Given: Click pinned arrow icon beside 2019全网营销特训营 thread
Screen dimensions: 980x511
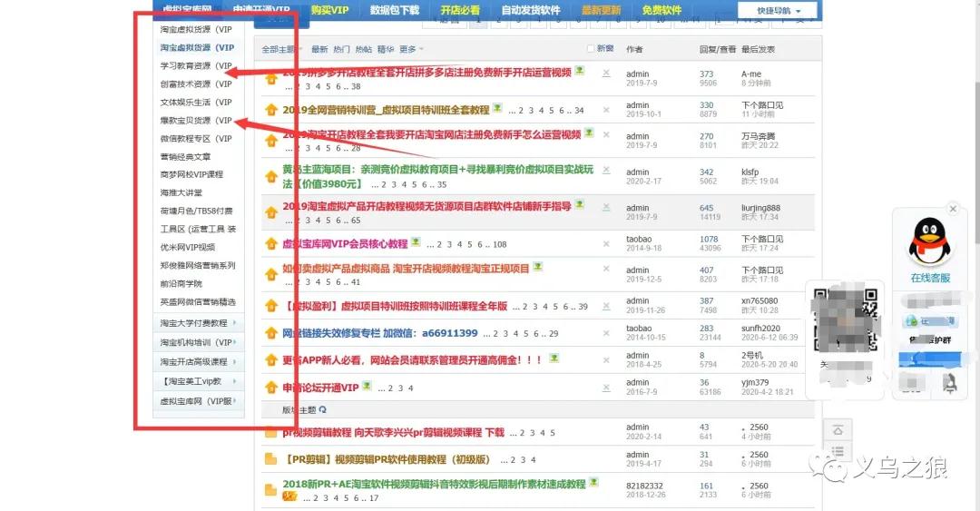Looking at the screenshot, I should coord(270,113).
